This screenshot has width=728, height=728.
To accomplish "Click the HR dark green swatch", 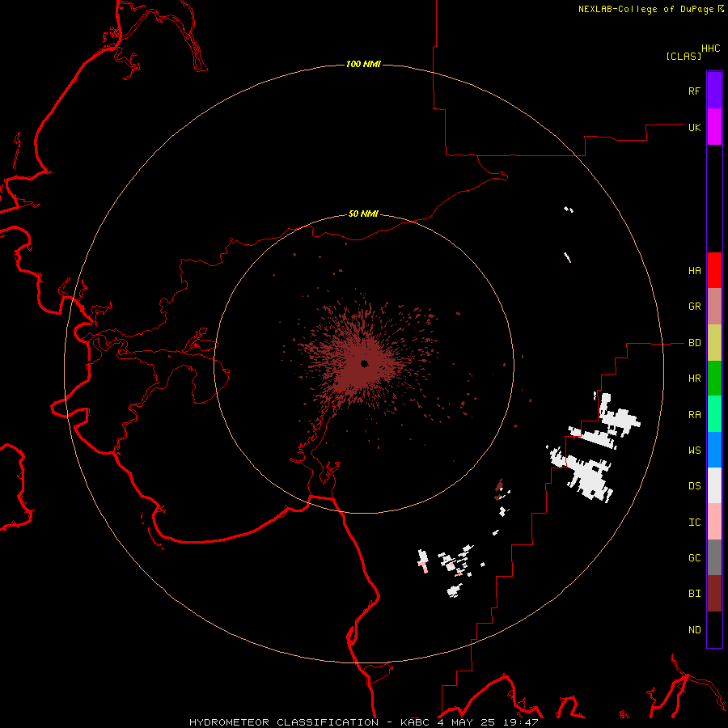I will (714, 379).
